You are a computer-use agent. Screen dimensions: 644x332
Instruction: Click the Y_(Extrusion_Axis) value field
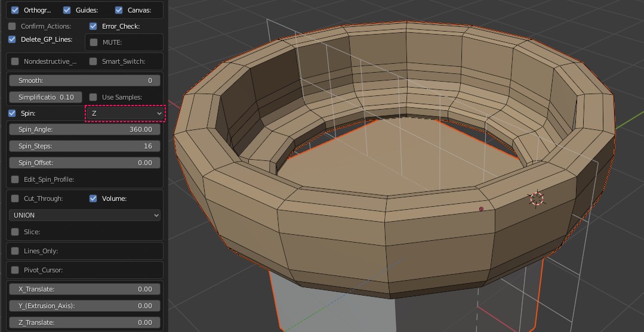click(x=85, y=306)
